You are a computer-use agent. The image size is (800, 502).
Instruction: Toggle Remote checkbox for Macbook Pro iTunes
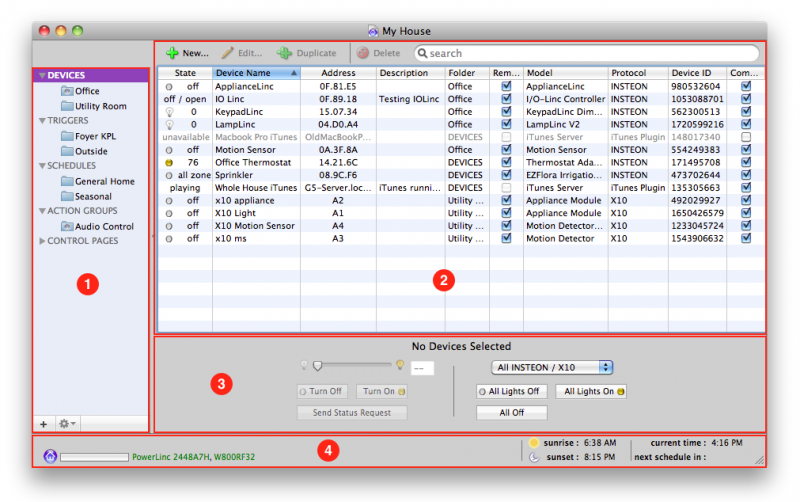[506, 137]
